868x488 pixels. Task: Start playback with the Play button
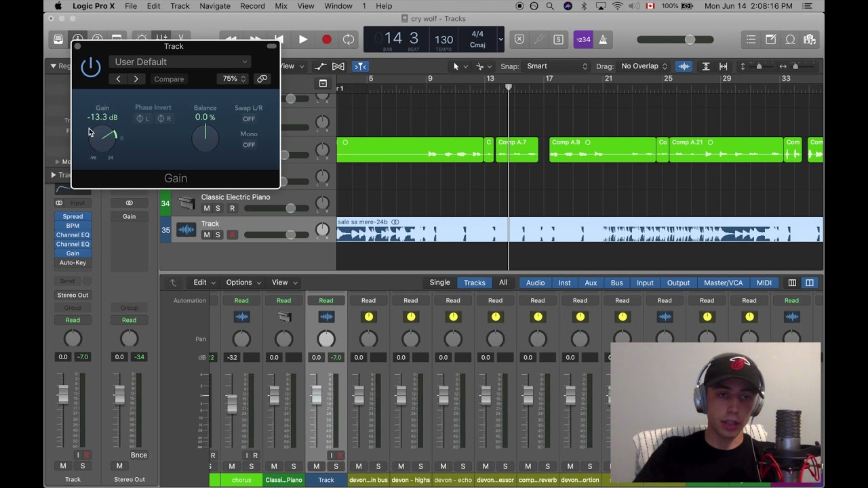tap(303, 39)
